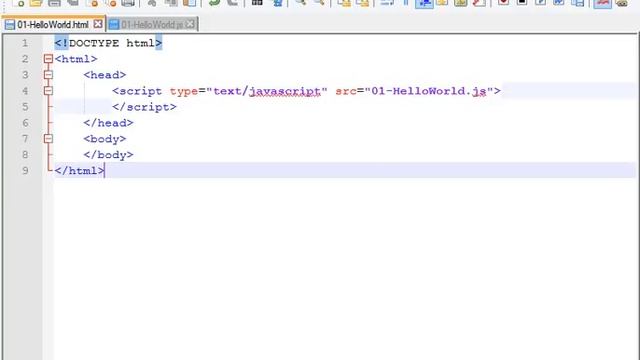640x360 pixels.
Task: Click the Cut scissors icon
Action: [x=152, y=3]
